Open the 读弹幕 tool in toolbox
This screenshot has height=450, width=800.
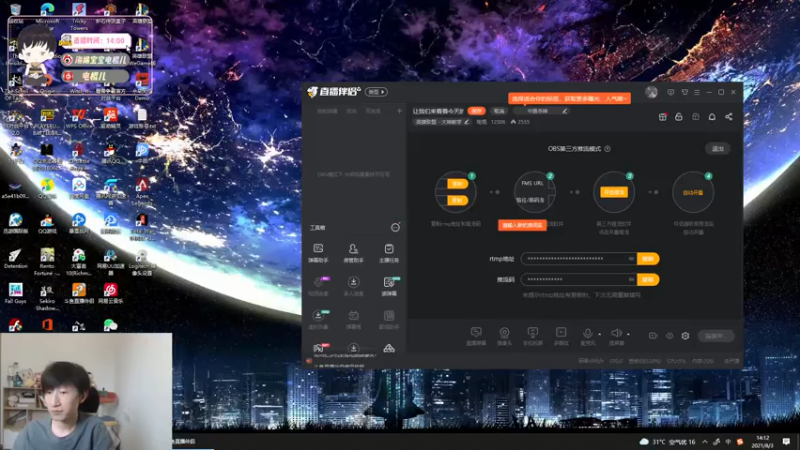(389, 286)
